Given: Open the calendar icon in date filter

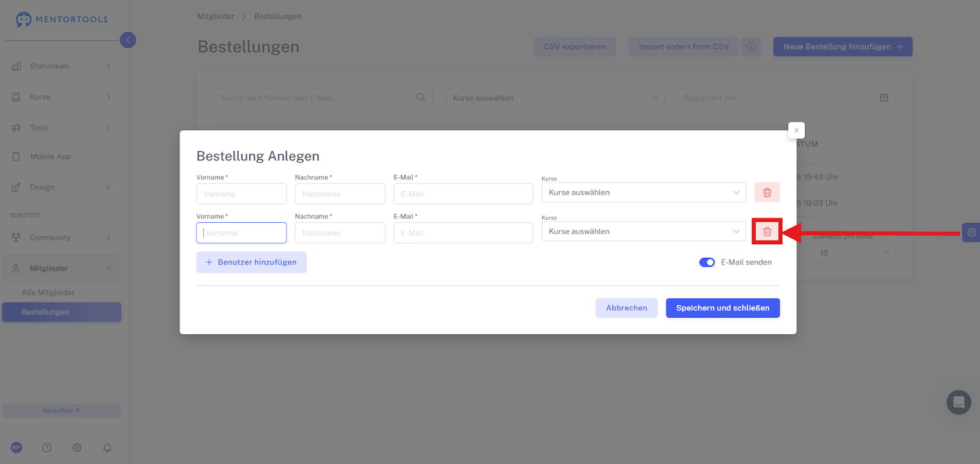Looking at the screenshot, I should point(884,98).
